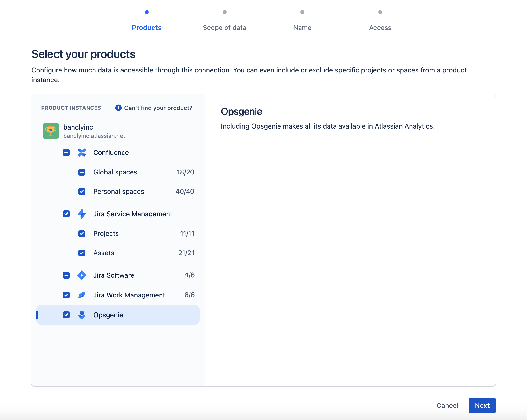
Task: Toggle the Jira Service Management checkbox
Action: click(66, 214)
